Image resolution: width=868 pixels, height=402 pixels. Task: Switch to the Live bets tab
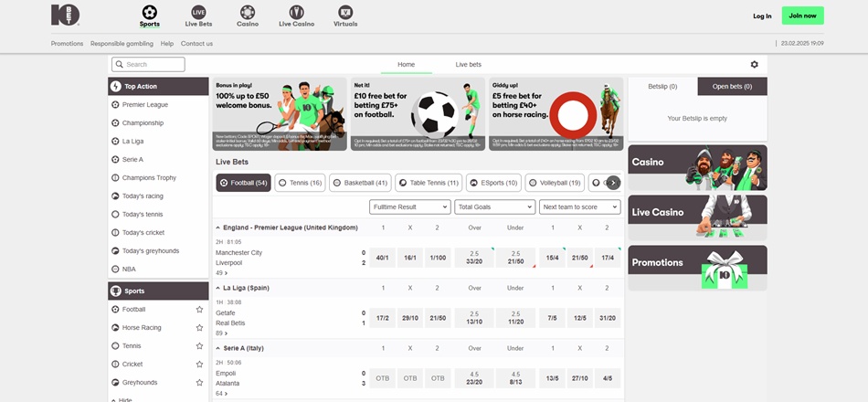pos(469,65)
